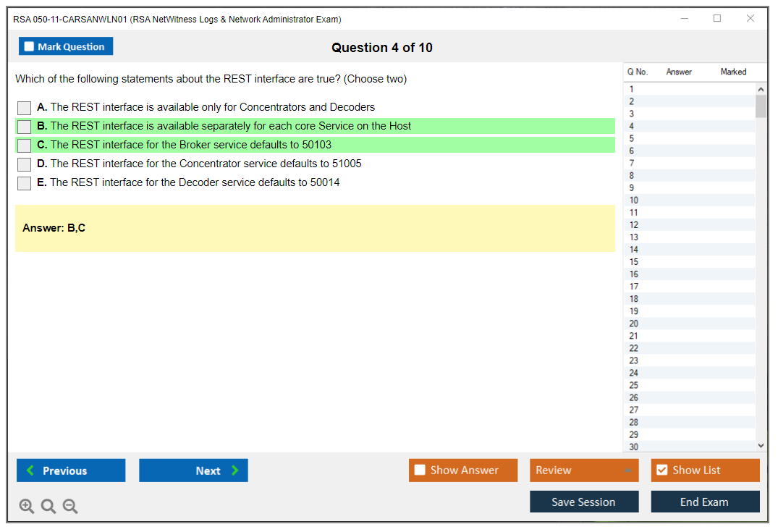Advance to the Next question
The width and height of the screenshot is (778, 532).
pos(193,470)
